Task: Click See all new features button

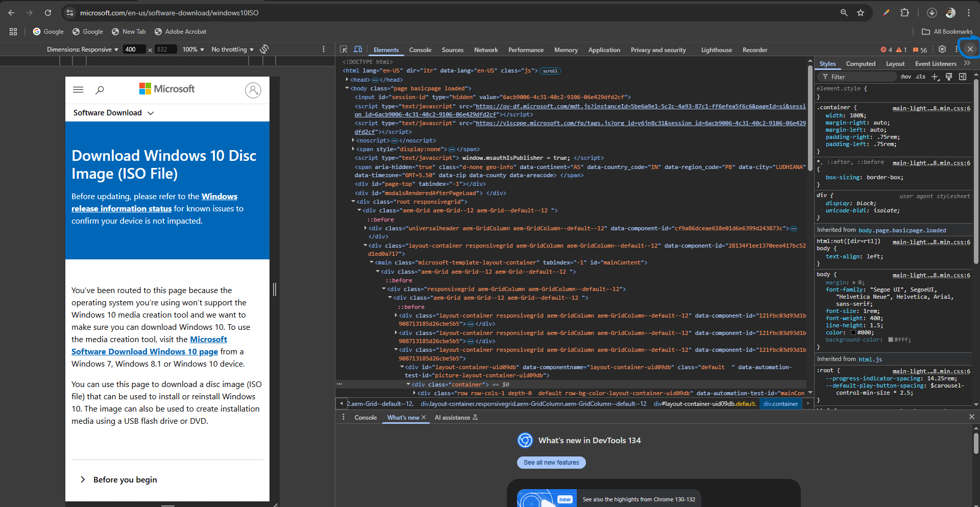Action: (x=551, y=463)
